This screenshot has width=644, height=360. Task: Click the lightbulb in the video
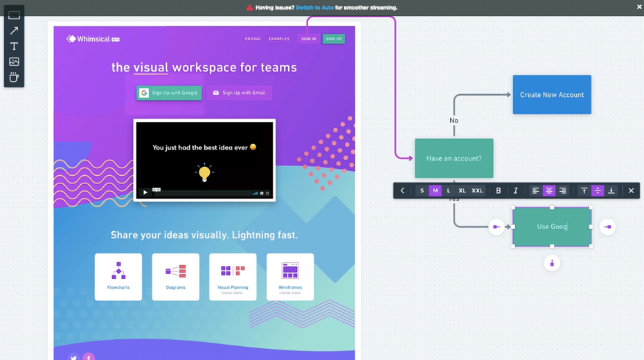pyautogui.click(x=204, y=172)
